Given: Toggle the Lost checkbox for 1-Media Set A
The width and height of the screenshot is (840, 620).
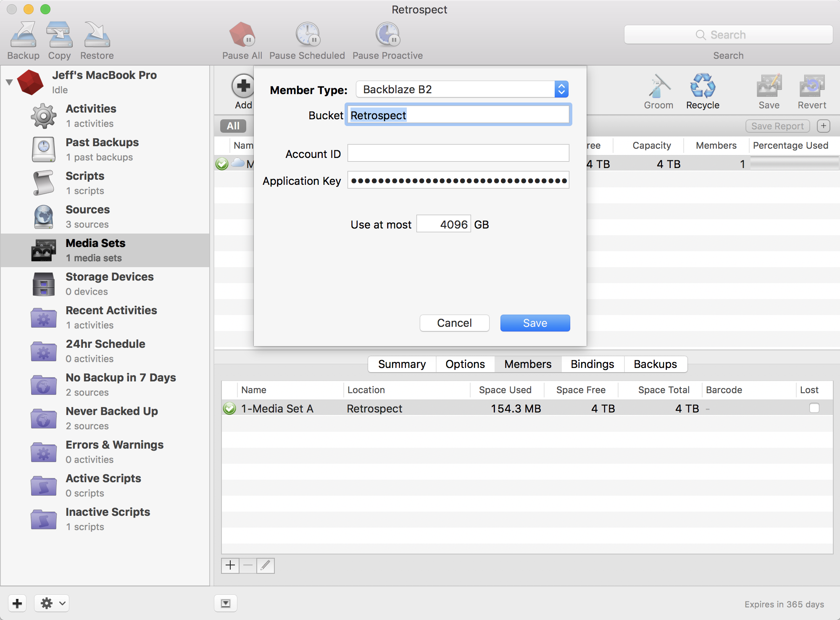Looking at the screenshot, I should (x=814, y=408).
